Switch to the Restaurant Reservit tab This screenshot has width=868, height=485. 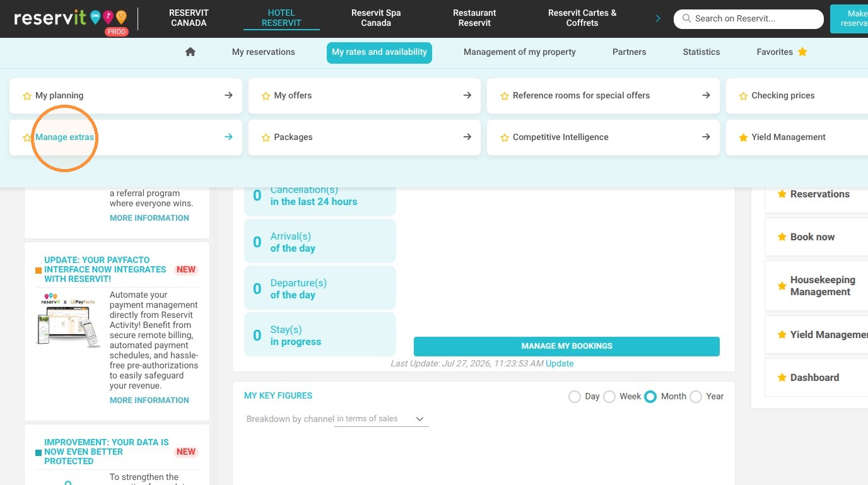point(474,18)
